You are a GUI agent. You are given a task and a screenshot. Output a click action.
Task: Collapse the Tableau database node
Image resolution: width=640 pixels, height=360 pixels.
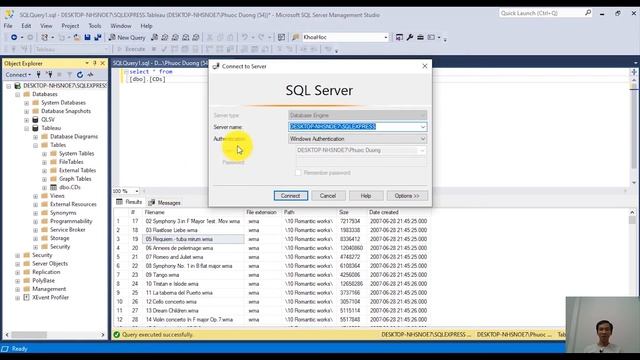coord(27,128)
